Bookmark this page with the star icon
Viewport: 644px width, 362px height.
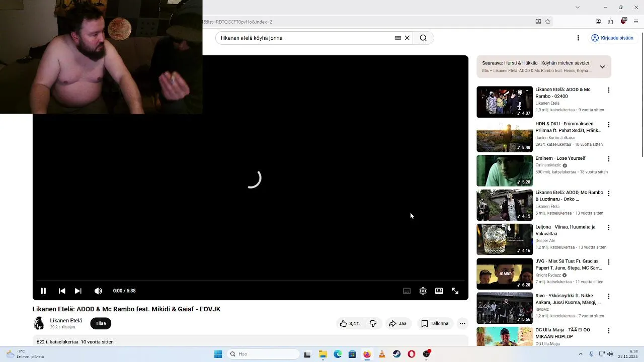pyautogui.click(x=548, y=22)
